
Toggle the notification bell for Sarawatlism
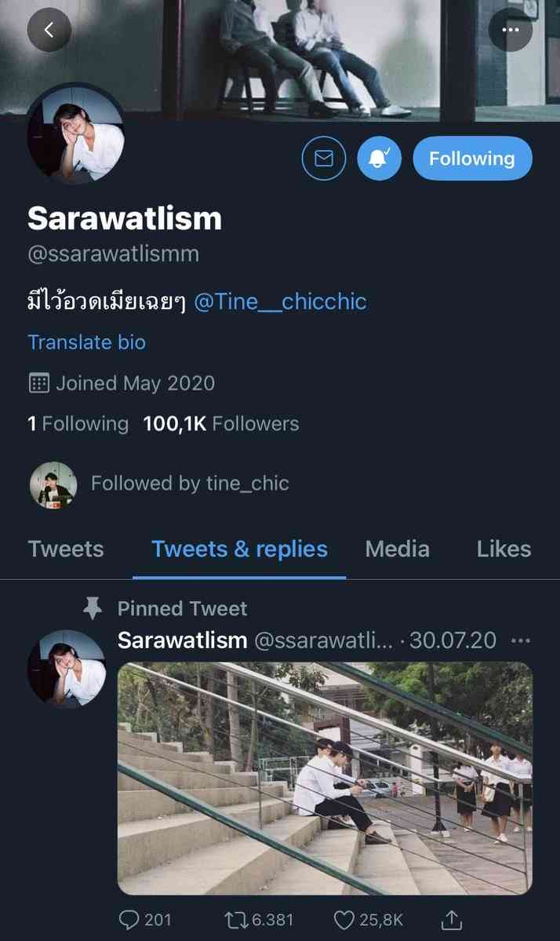point(380,159)
